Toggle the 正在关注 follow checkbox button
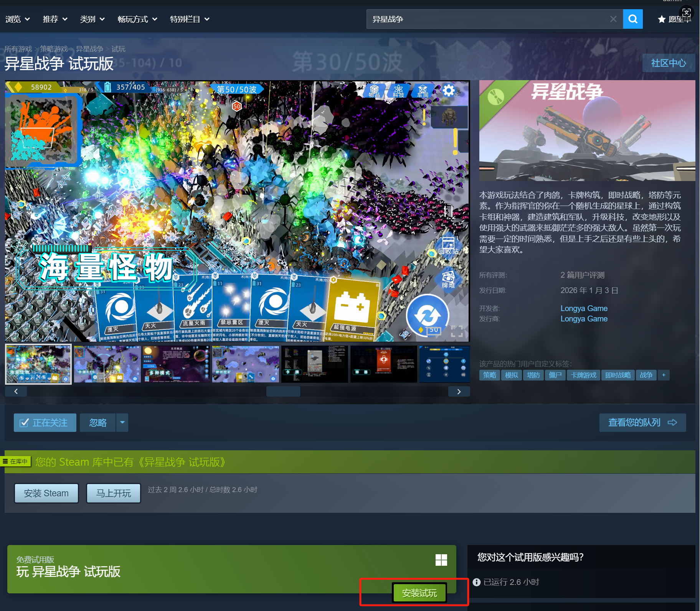This screenshot has height=611, width=700. (45, 423)
